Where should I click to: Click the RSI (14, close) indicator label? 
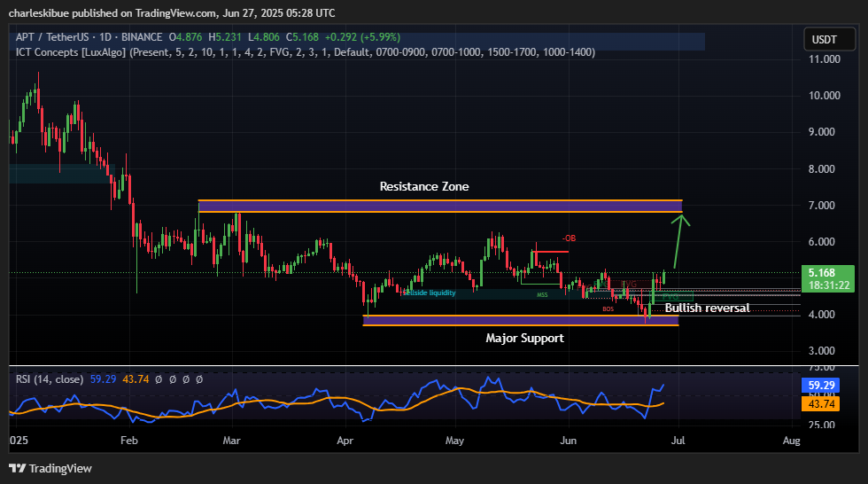click(x=50, y=379)
